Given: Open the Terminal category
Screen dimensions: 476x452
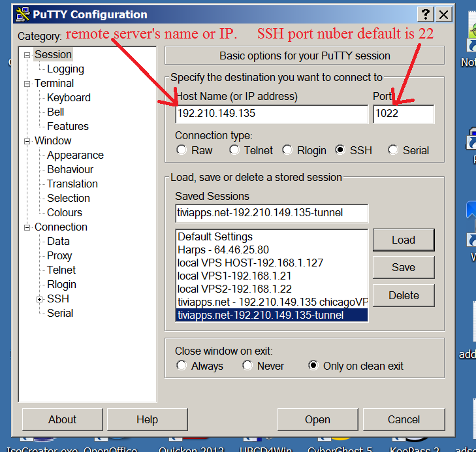Looking at the screenshot, I should point(54,83).
